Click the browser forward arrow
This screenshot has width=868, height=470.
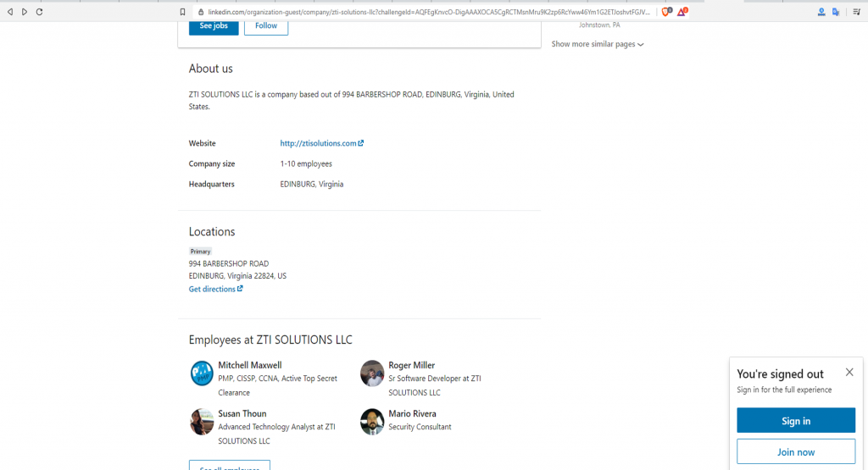point(25,12)
